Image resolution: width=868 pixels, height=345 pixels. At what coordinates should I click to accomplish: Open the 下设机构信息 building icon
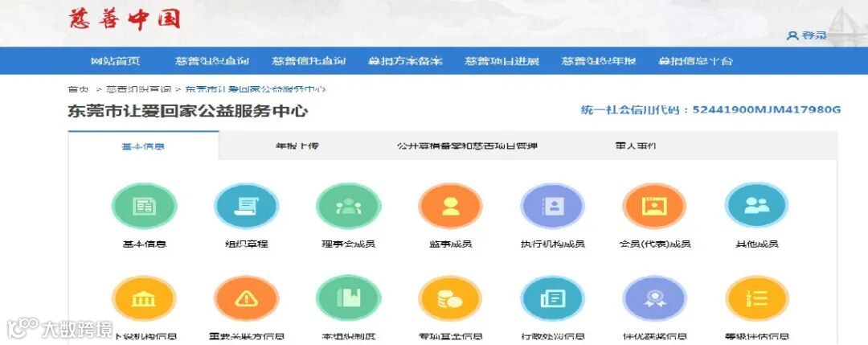coord(144,298)
